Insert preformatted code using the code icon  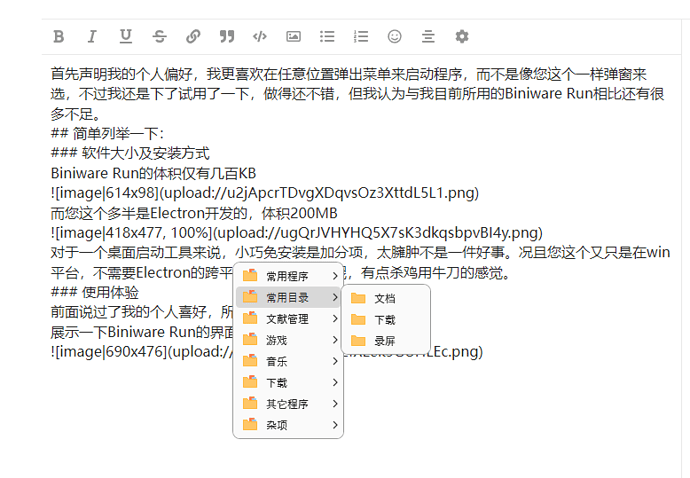click(x=260, y=36)
